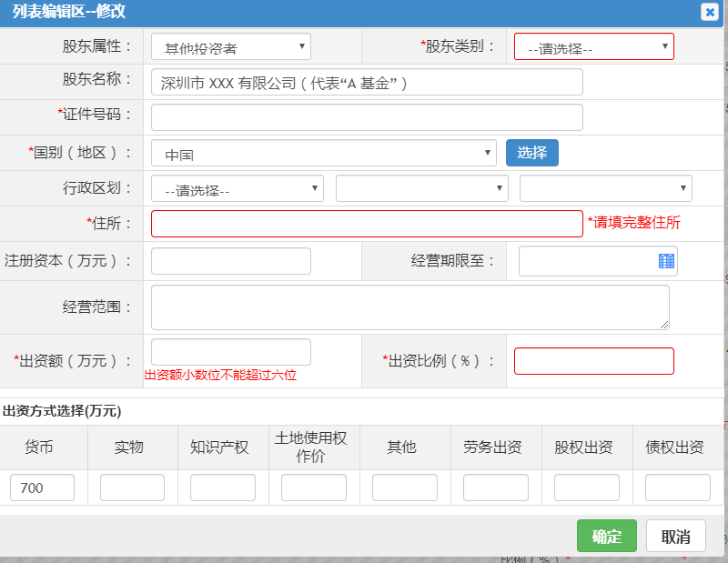Open the 股东属性 dropdown
The width and height of the screenshot is (728, 563).
(x=231, y=46)
